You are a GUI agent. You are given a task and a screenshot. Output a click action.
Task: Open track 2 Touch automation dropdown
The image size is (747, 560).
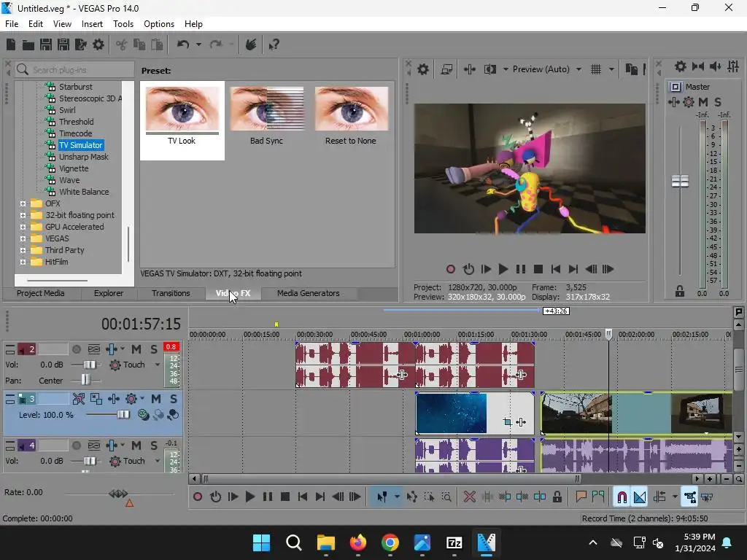point(158,365)
